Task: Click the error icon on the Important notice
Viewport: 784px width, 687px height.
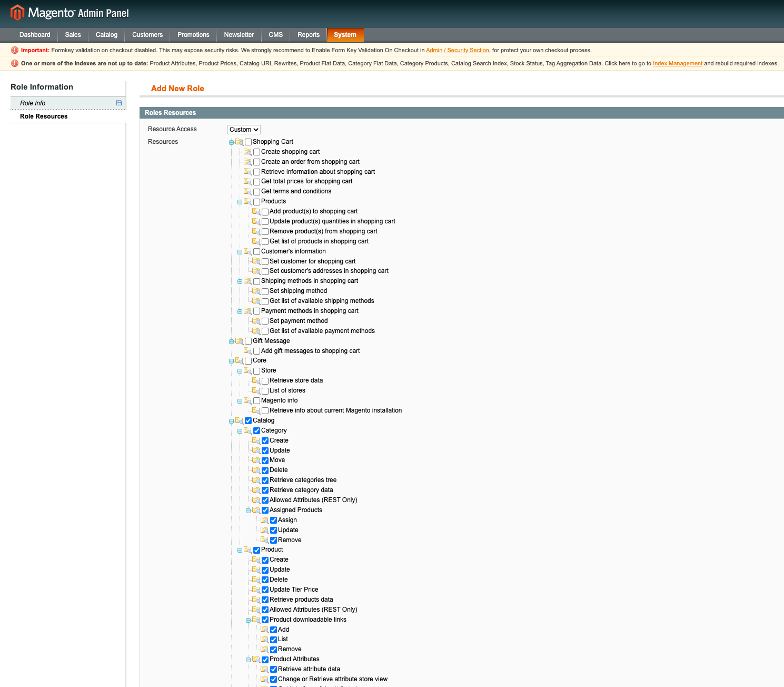Action: [x=15, y=50]
